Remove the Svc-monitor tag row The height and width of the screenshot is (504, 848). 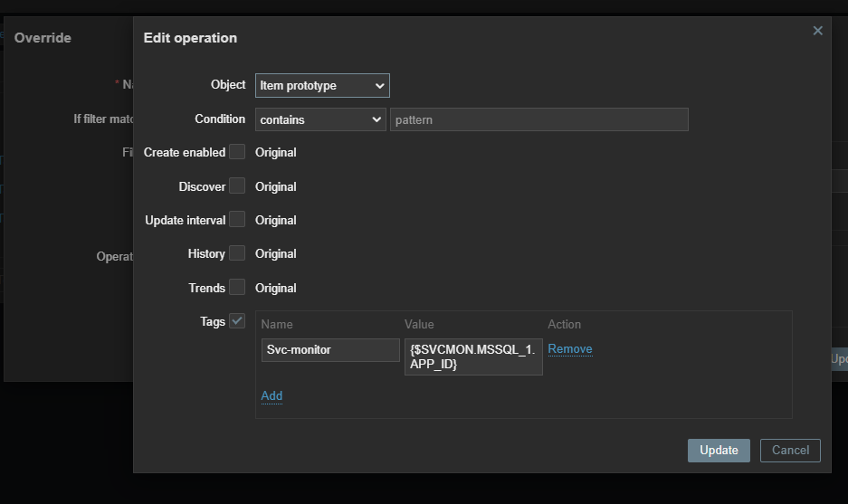(x=570, y=348)
